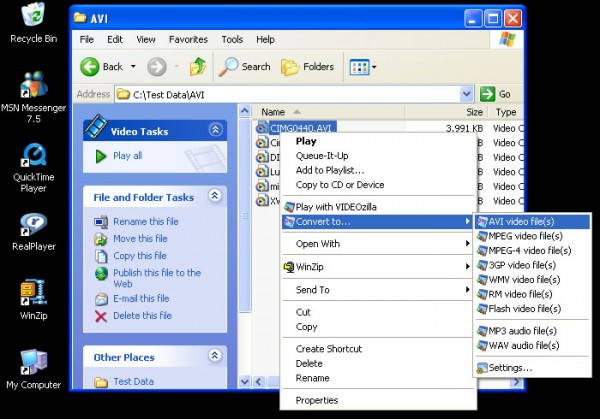
Task: Click the file list scroll-up arrow
Action: pyautogui.click(x=245, y=111)
